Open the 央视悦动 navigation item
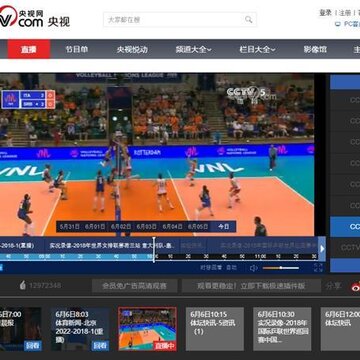 coord(132,50)
